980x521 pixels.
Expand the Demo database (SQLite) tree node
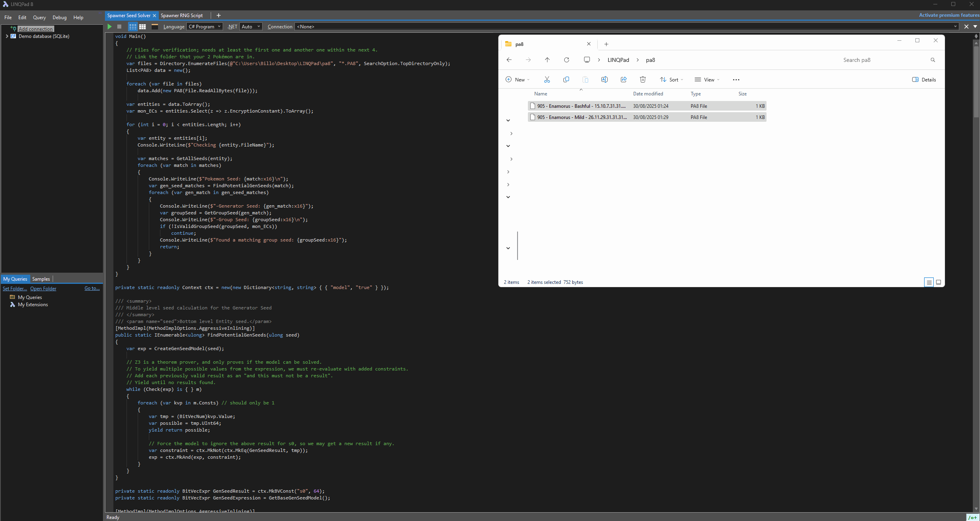coord(7,36)
